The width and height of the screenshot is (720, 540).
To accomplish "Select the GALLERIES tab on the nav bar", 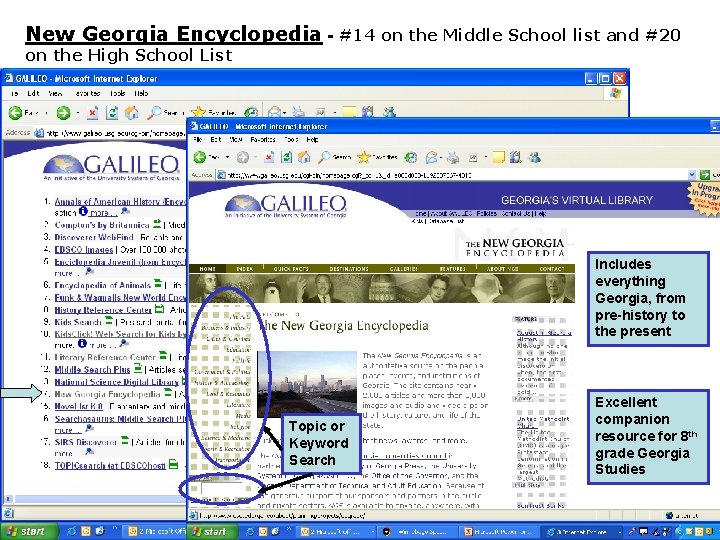I will 403,269.
